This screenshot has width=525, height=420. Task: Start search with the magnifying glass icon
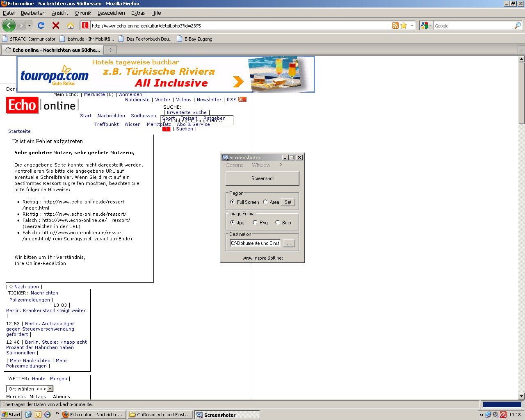click(518, 25)
